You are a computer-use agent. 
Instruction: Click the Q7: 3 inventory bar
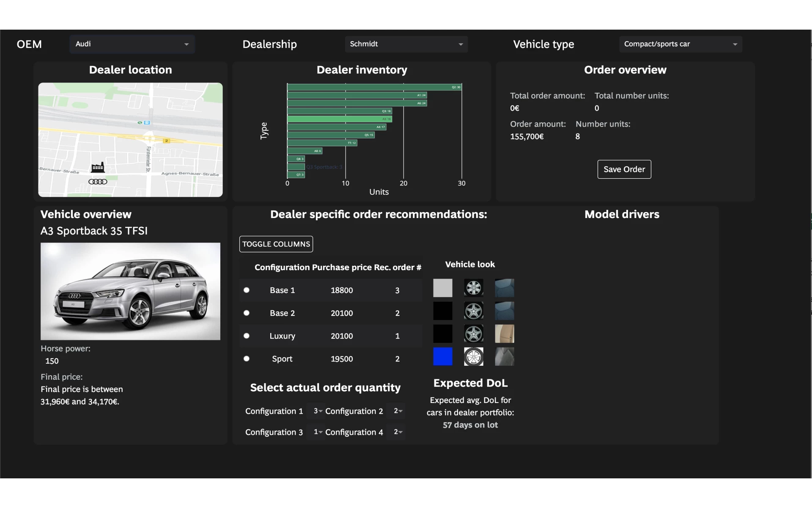tap(296, 175)
